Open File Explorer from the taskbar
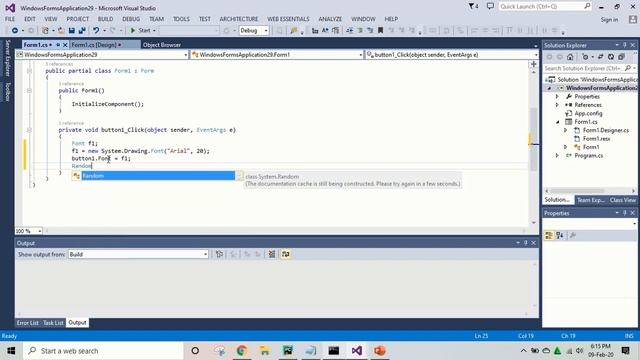The width and height of the screenshot is (640, 360). click(264, 351)
